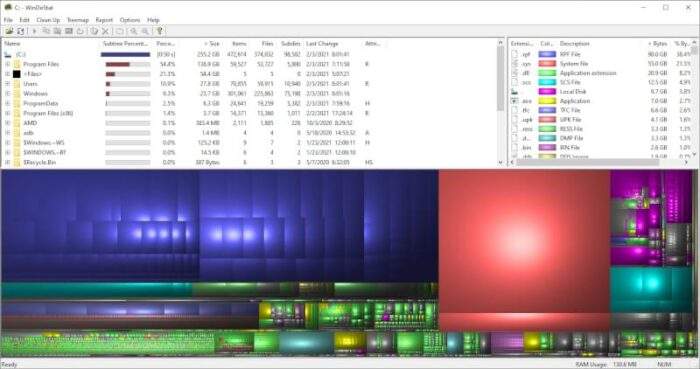Image resolution: width=700 pixels, height=369 pixels.
Task: Click the Refresh All toolbar icon
Action: pyautogui.click(x=21, y=31)
